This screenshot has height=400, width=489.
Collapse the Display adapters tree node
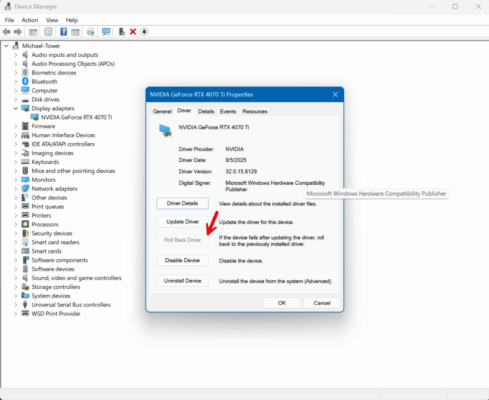(x=16, y=108)
